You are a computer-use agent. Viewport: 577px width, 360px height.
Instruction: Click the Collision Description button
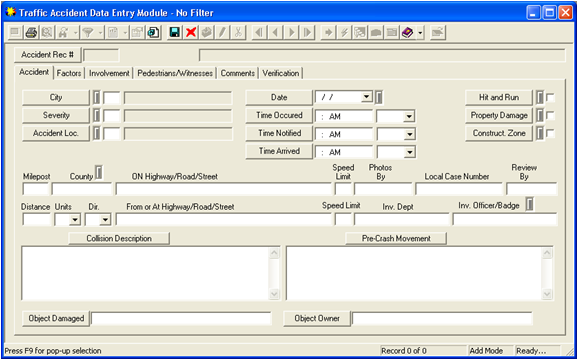click(x=119, y=239)
